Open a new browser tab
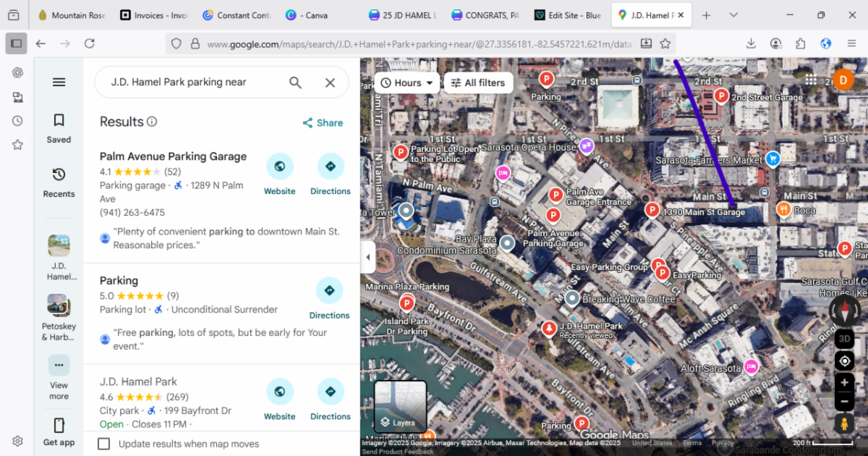This screenshot has width=868, height=456. 707,15
